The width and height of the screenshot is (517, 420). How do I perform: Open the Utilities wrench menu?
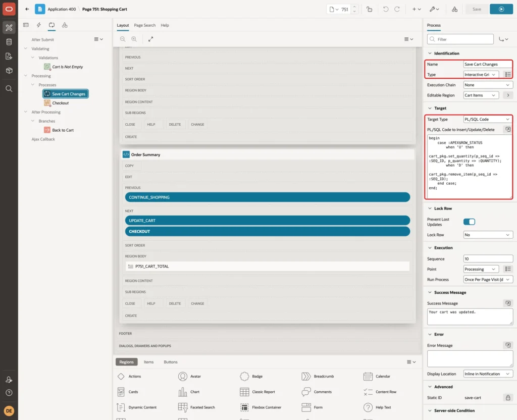click(x=434, y=9)
